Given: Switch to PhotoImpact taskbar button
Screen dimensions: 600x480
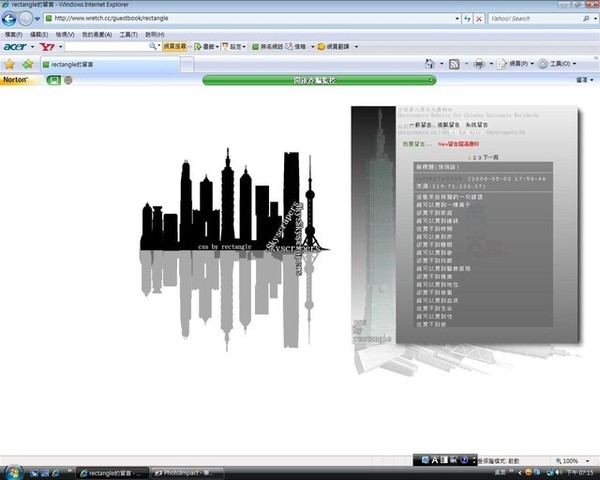Looking at the screenshot, I should (188, 473).
